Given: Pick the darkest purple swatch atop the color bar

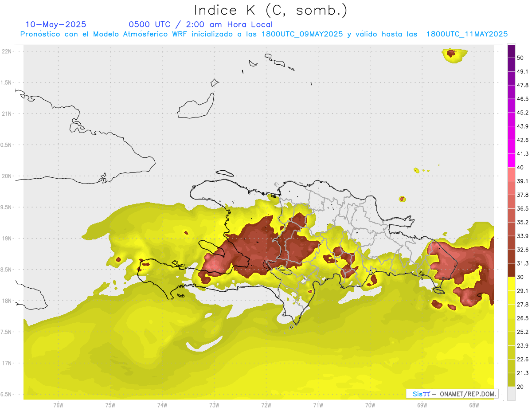Looking at the screenshot, I should tap(511, 51).
